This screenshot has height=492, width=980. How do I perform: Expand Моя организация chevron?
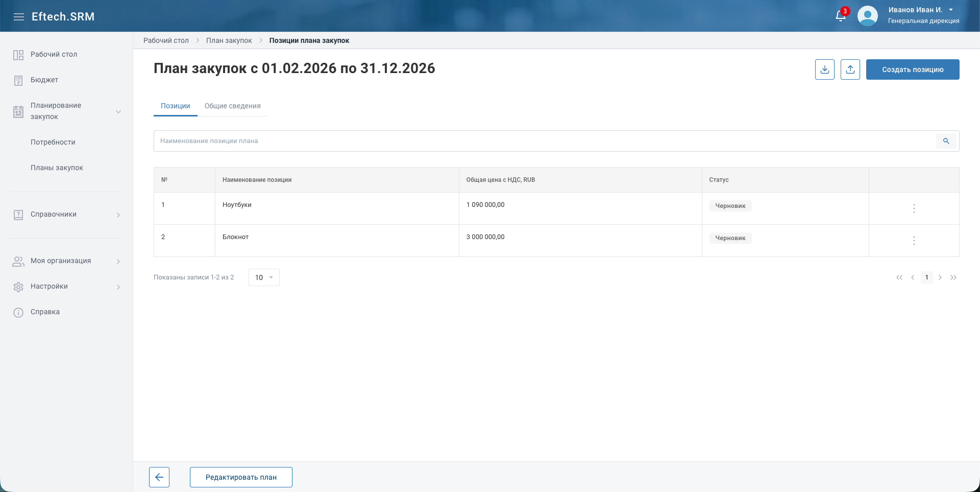[118, 261]
